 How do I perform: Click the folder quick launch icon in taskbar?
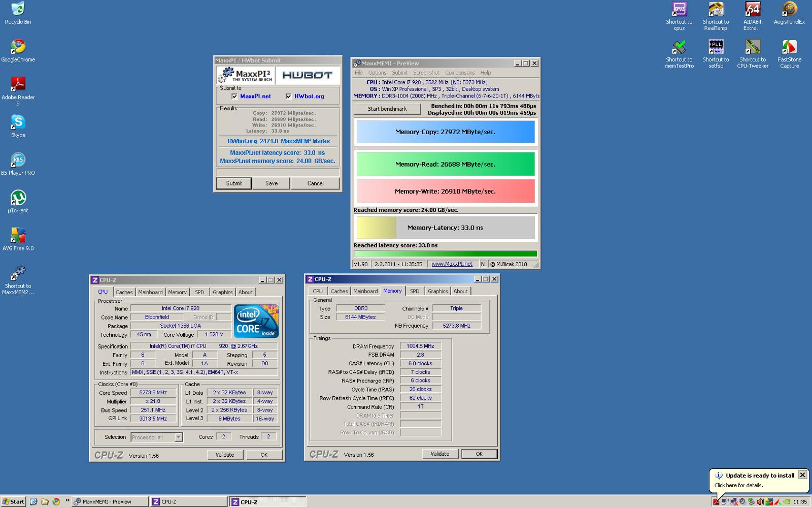pyautogui.click(x=45, y=501)
